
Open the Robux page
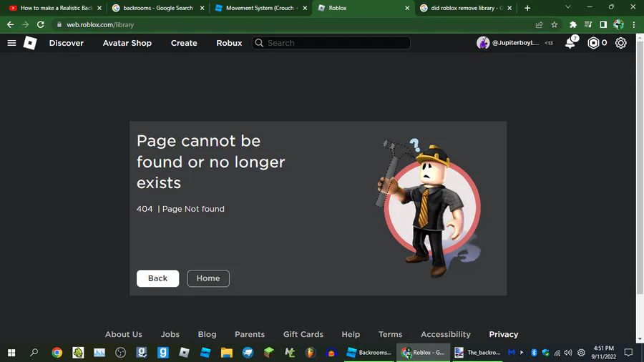[229, 43]
